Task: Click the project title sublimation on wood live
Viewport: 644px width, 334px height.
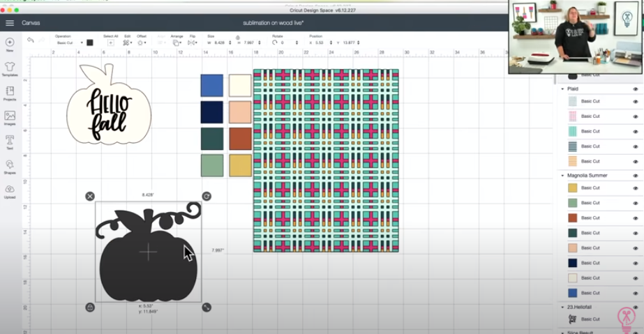Action: 273,23
